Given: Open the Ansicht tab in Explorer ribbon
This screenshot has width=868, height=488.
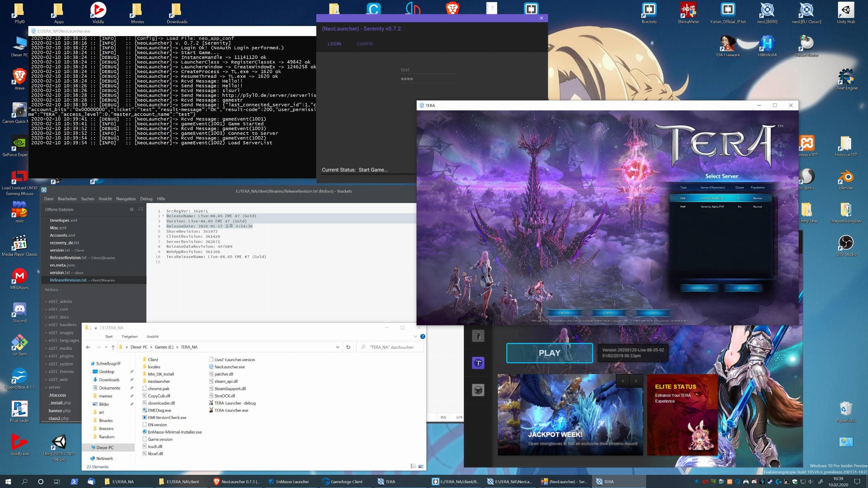Looking at the screenshot, I should pyautogui.click(x=152, y=337).
